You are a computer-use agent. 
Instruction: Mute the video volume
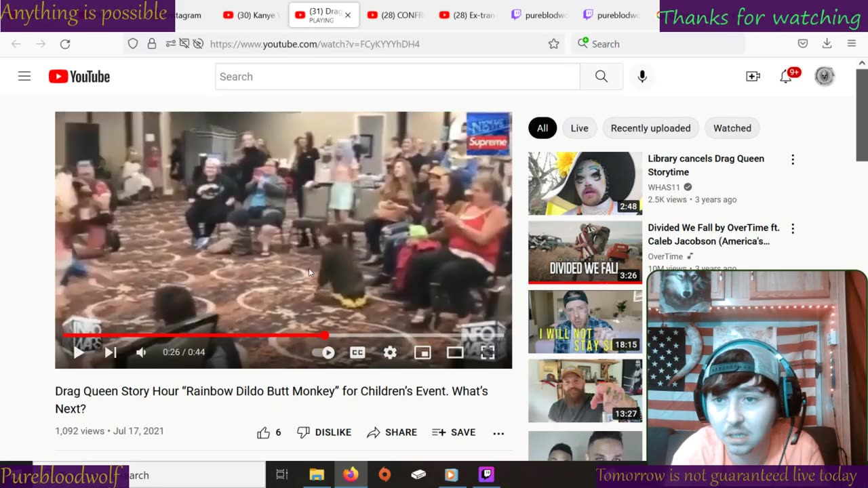click(141, 352)
